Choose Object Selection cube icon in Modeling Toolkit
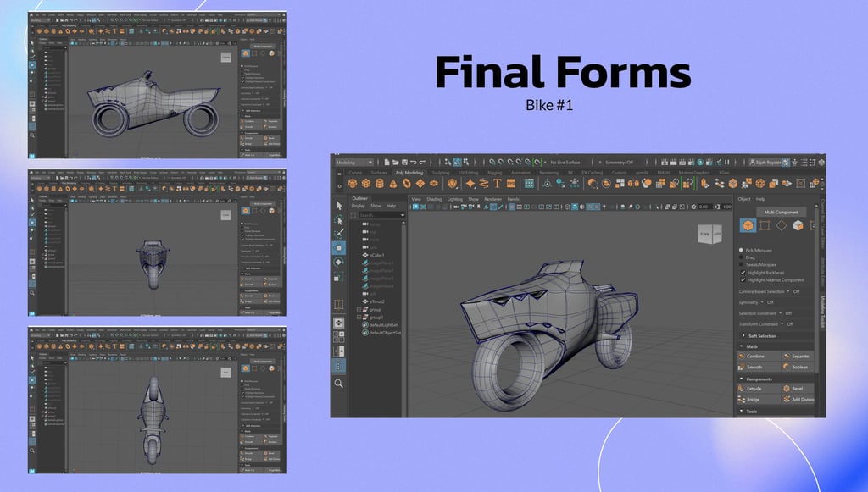Image resolution: width=868 pixels, height=492 pixels. tap(748, 225)
